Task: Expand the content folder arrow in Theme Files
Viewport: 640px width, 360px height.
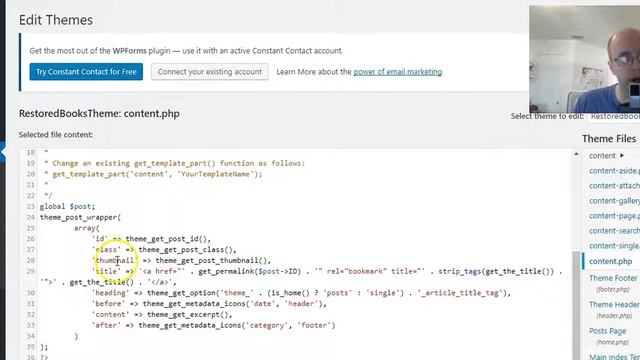Action: click(x=622, y=156)
